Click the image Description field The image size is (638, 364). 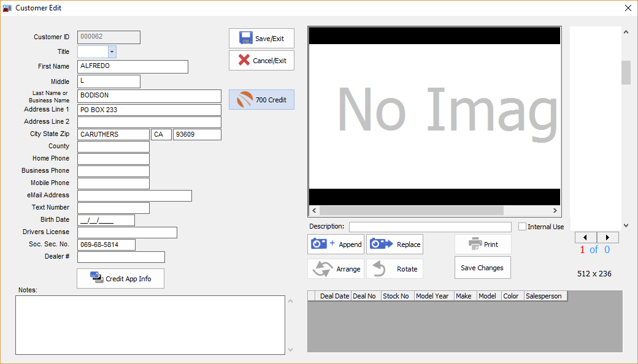[429, 227]
